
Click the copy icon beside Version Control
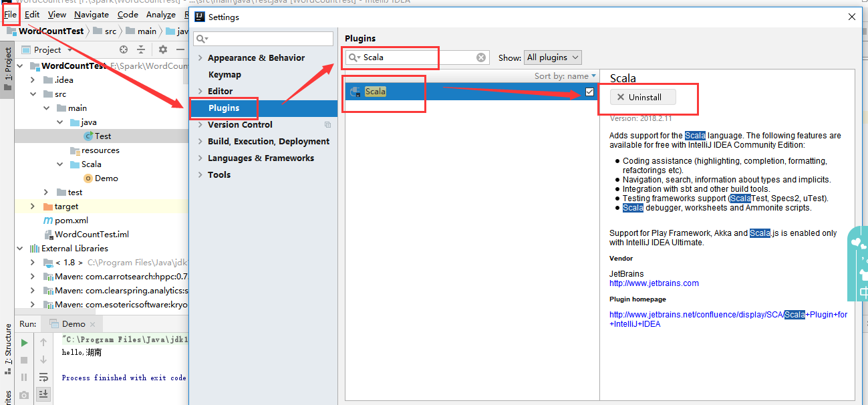point(327,125)
